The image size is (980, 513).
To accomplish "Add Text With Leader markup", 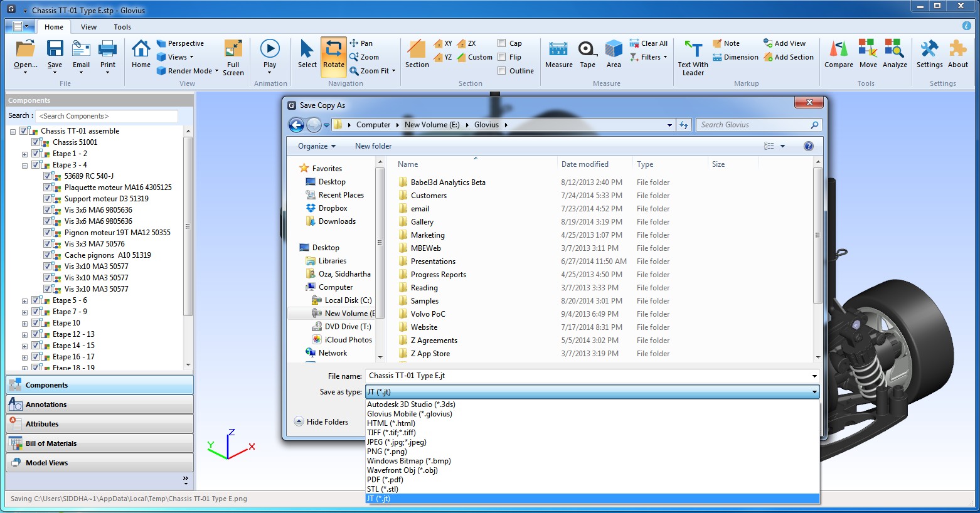I will pos(693,58).
